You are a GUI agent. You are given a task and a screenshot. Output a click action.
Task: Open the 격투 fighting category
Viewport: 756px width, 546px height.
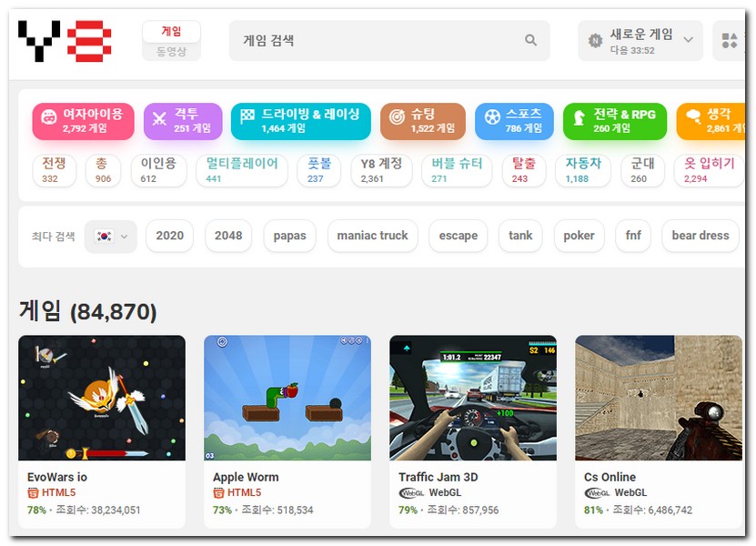click(x=183, y=121)
